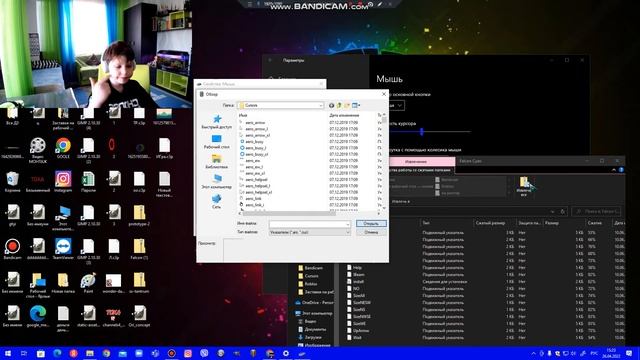Switch to the pink Extract ribbon tab
The width and height of the screenshot is (640, 360).
click(416, 161)
